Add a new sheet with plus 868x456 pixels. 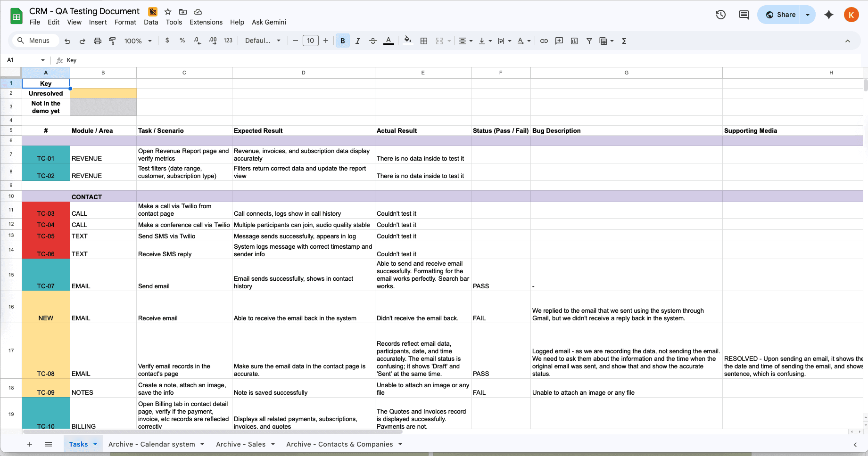(x=30, y=444)
